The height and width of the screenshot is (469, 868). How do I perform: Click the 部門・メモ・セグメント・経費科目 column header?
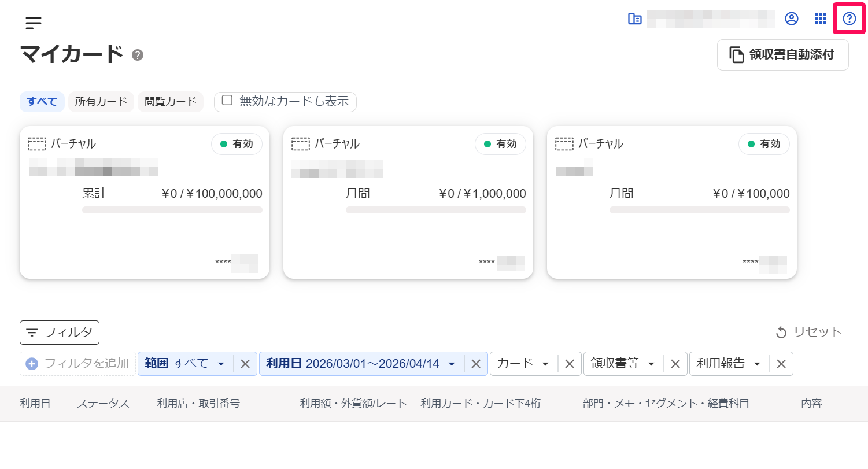[x=666, y=404]
